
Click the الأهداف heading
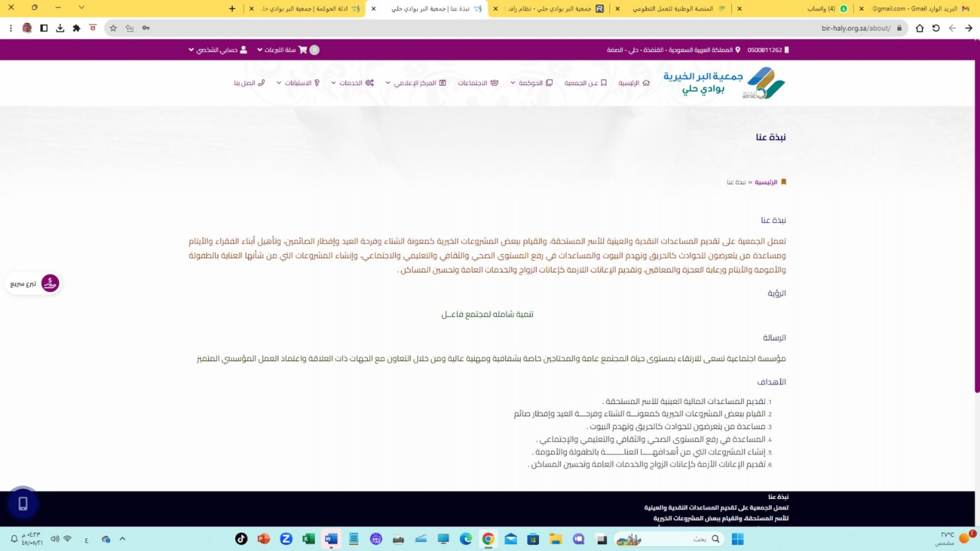click(x=771, y=382)
